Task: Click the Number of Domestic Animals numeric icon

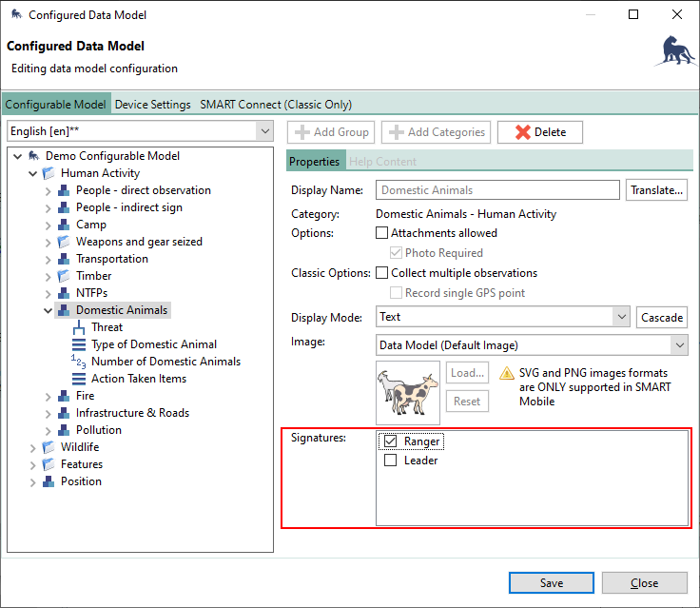Action: click(x=79, y=362)
